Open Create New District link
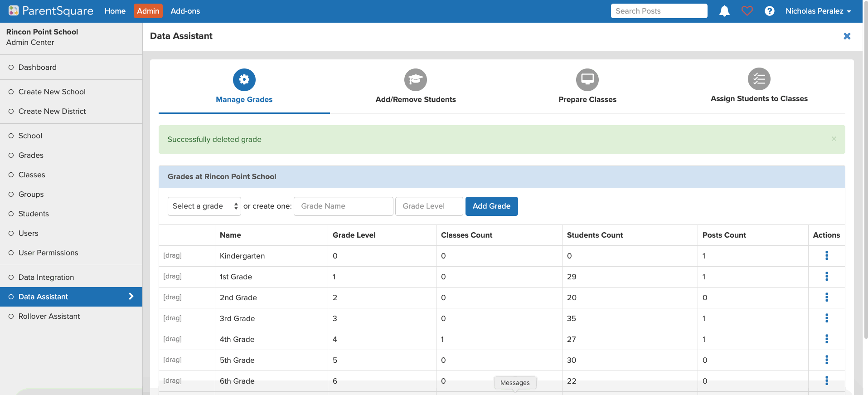 71,111
